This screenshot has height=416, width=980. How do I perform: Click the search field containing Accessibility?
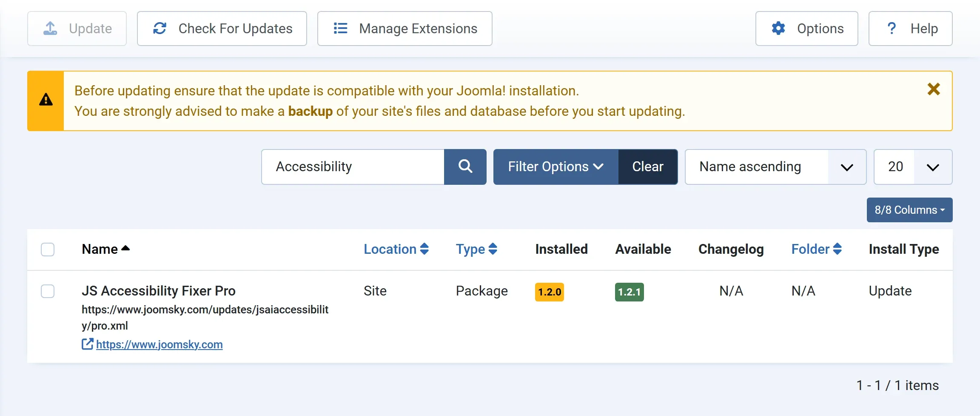[353, 166]
